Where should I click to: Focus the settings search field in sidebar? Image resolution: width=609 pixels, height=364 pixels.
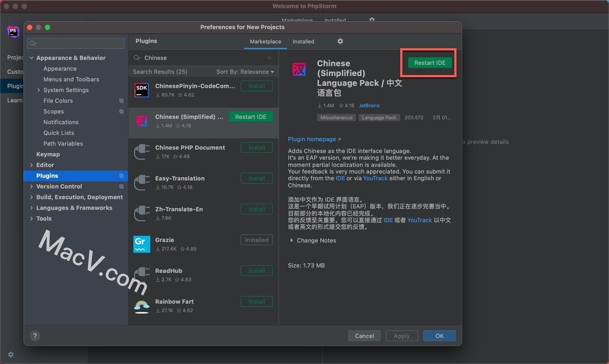click(x=76, y=43)
